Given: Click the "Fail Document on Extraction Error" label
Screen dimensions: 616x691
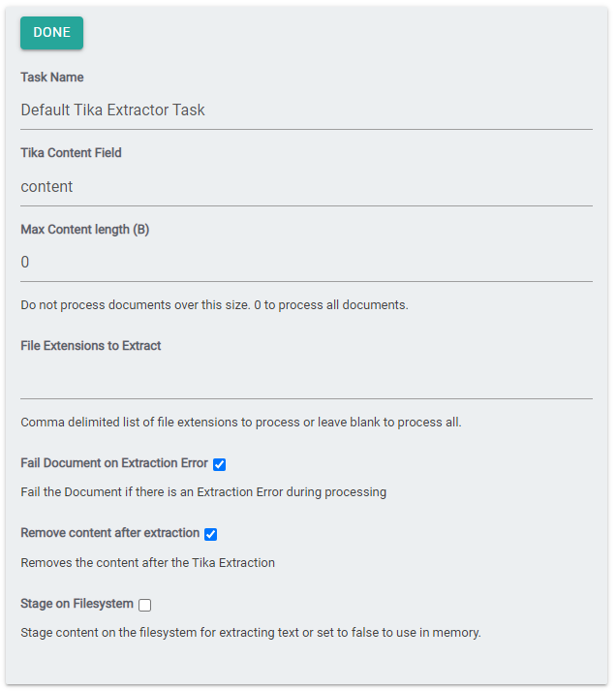Looking at the screenshot, I should click(114, 464).
